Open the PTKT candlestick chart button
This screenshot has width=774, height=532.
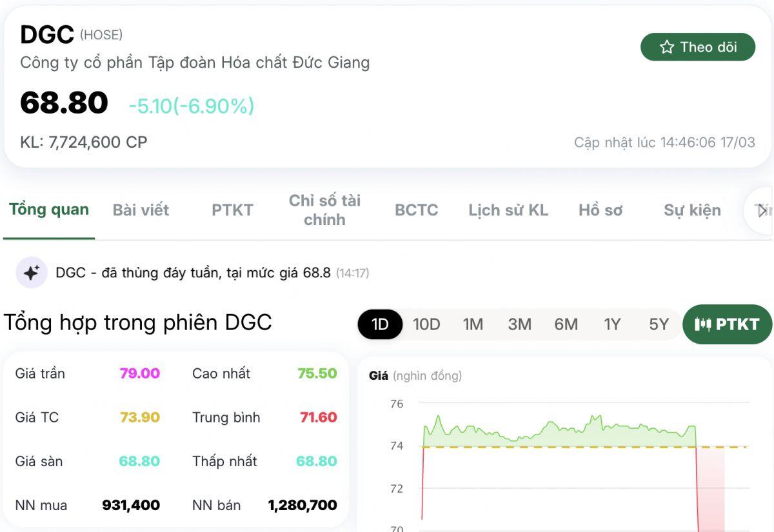point(727,324)
